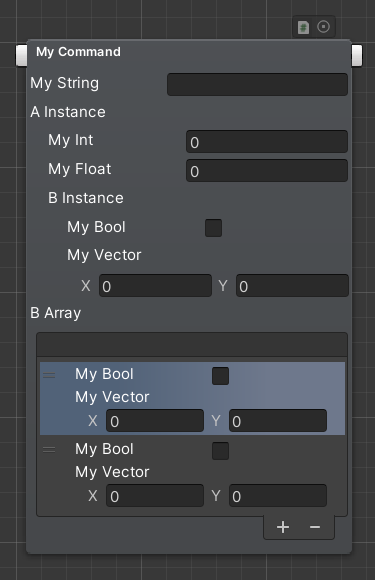Click My Vector label in first array element
Screen dimensions: 375x580
pos(112,397)
